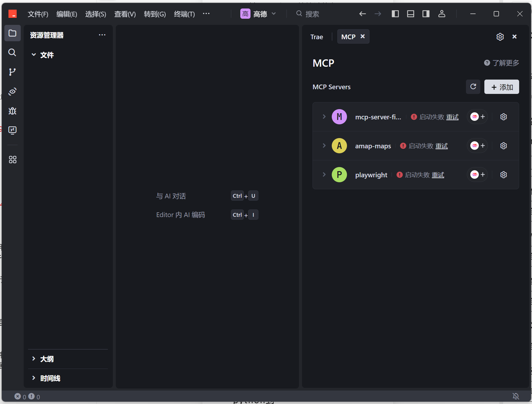
Task: Click the refresh MCP Servers icon
Action: coord(473,87)
